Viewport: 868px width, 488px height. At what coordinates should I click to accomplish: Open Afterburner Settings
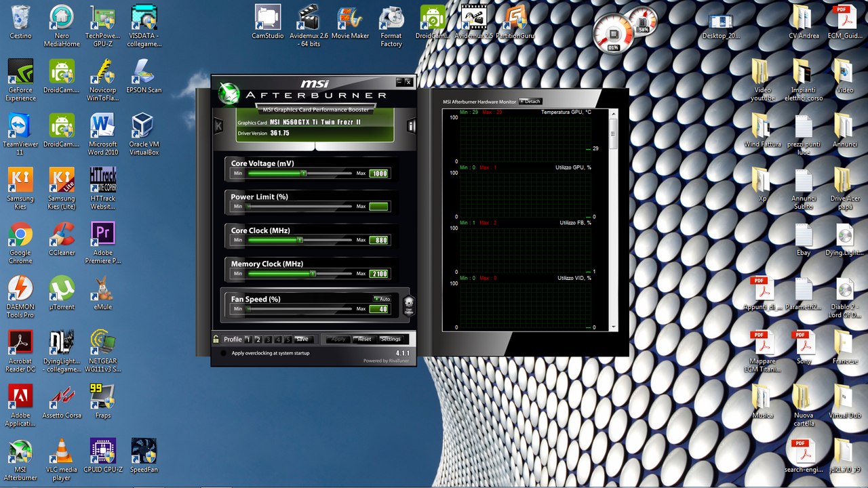[x=391, y=339]
